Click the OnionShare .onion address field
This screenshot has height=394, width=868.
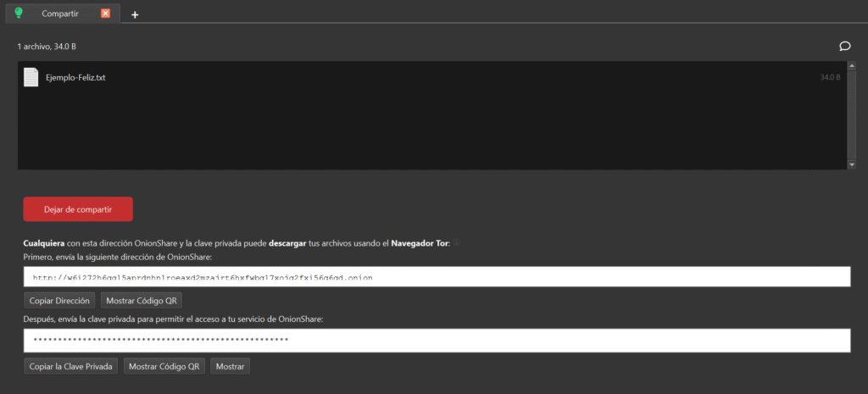click(437, 277)
